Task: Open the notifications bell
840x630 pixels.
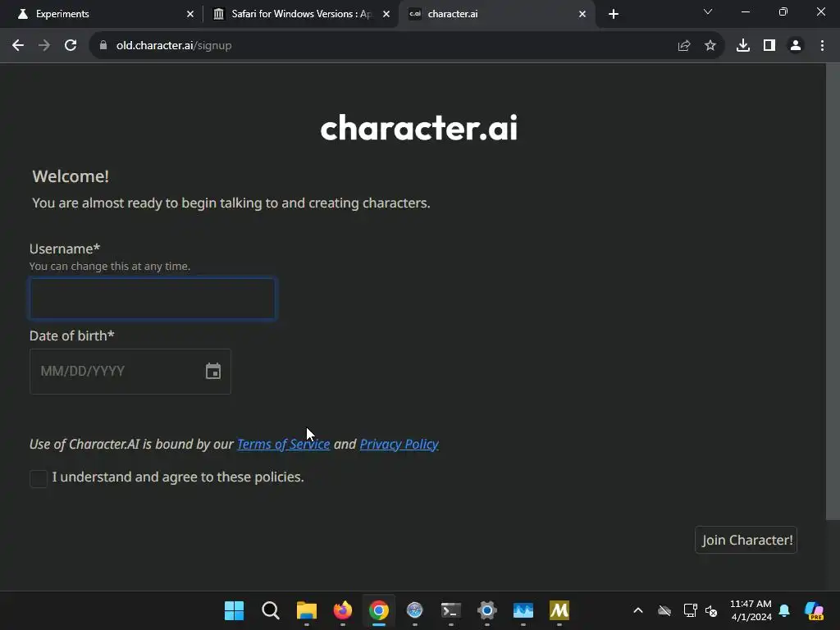Action: pyautogui.click(x=784, y=610)
